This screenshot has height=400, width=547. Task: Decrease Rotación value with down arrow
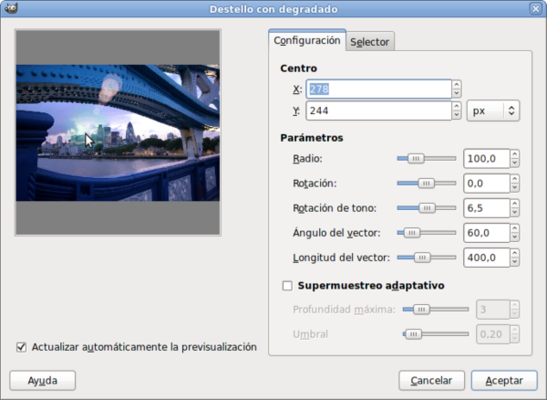(x=515, y=188)
